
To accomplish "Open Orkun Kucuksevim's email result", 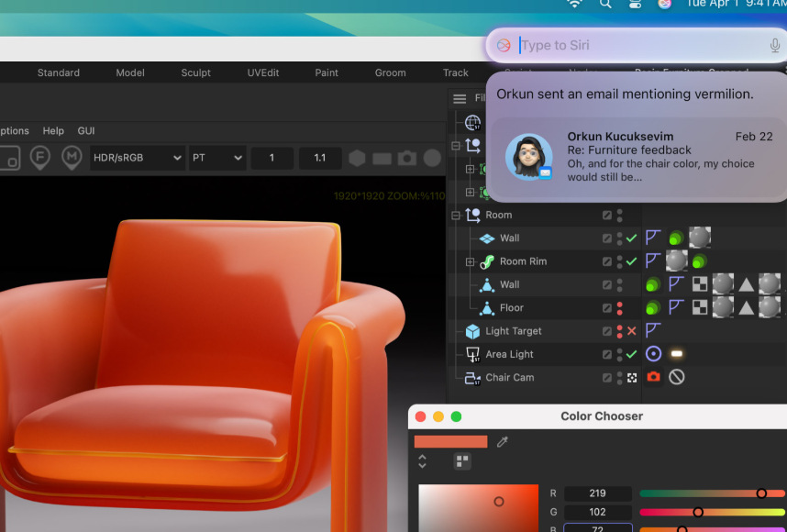I will 637,157.
